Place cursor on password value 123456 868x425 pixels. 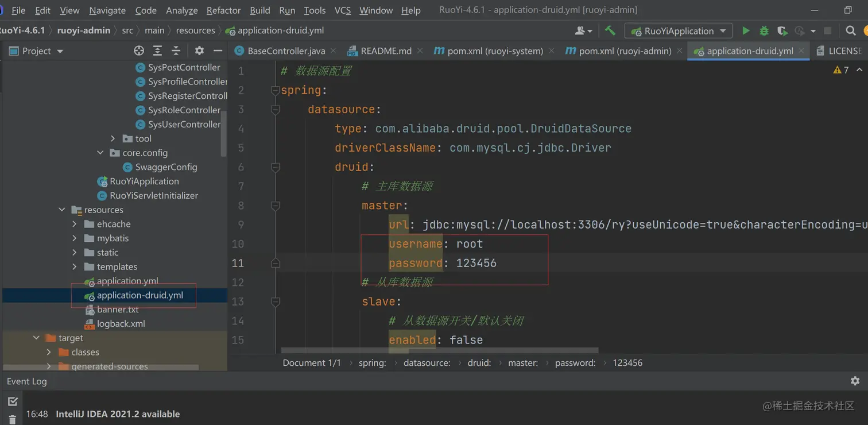click(476, 263)
